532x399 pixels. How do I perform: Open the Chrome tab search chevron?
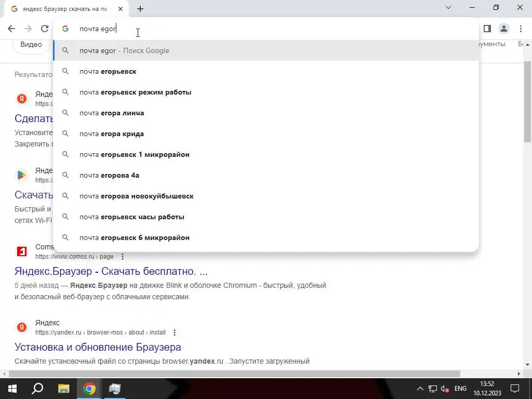coord(448,7)
